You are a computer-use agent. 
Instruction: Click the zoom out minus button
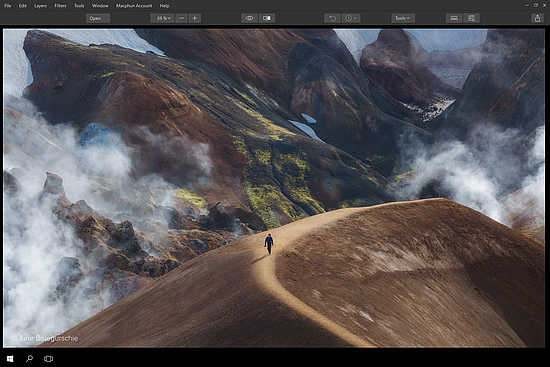coord(181,18)
